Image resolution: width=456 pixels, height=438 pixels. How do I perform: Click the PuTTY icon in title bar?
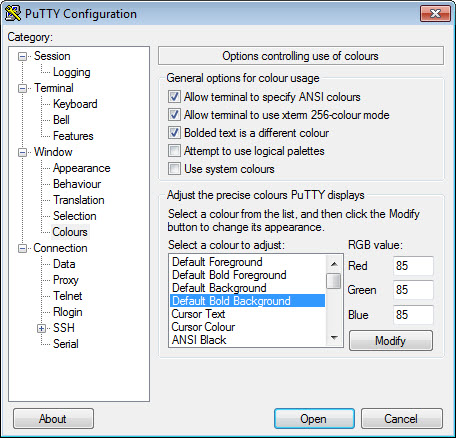pyautogui.click(x=13, y=14)
